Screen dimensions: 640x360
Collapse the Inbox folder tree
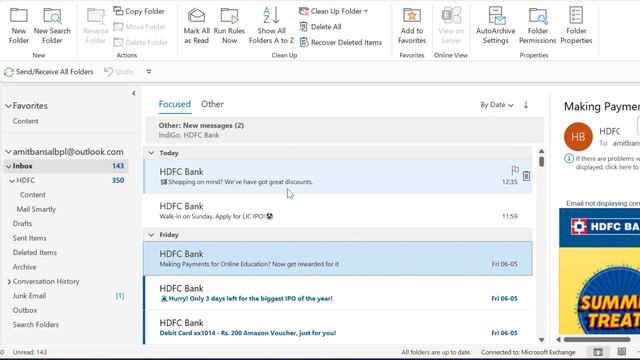(8, 166)
